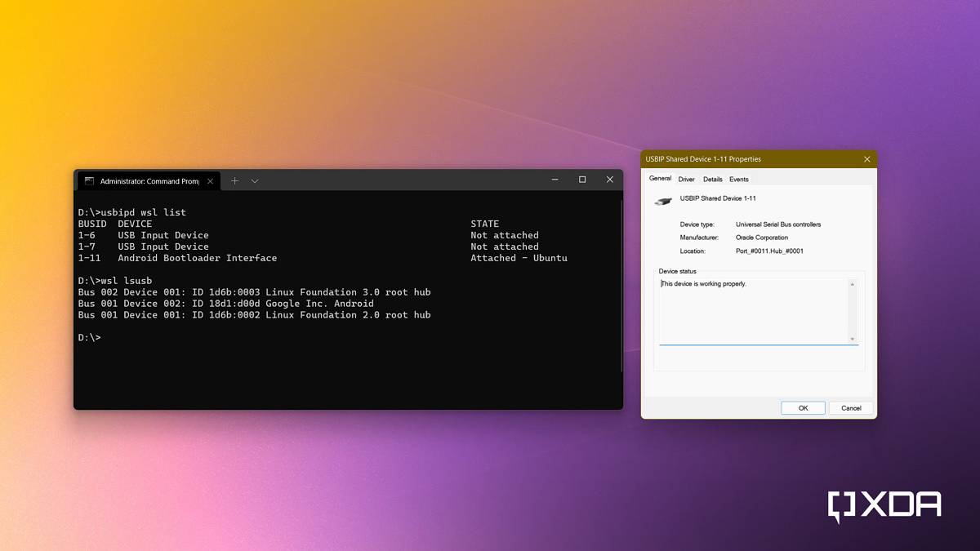Close the USBIP Shared Device Properties dialog
The width and height of the screenshot is (980, 551).
pyautogui.click(x=867, y=159)
